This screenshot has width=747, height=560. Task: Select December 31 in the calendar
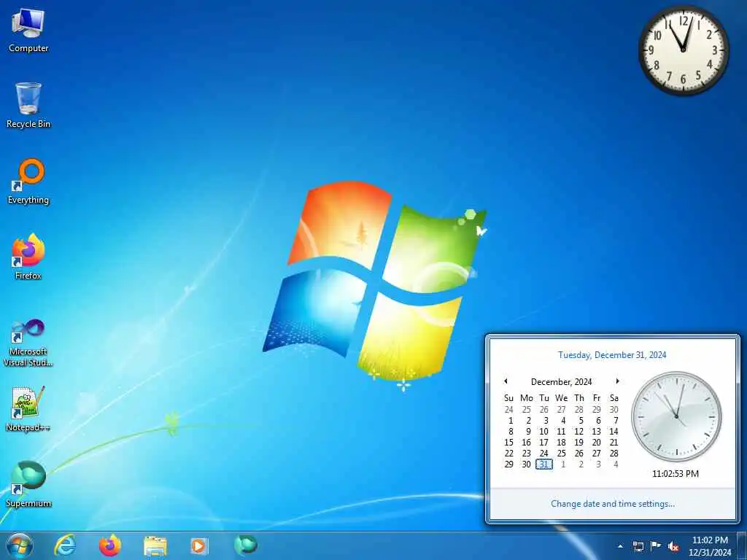(x=544, y=464)
